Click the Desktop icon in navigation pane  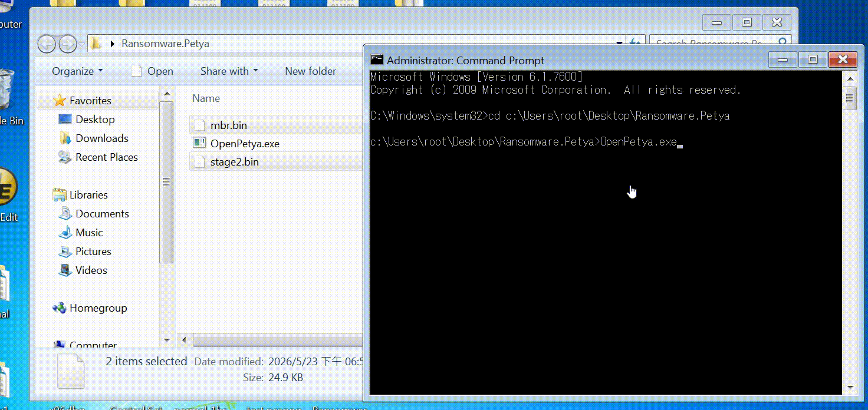65,120
